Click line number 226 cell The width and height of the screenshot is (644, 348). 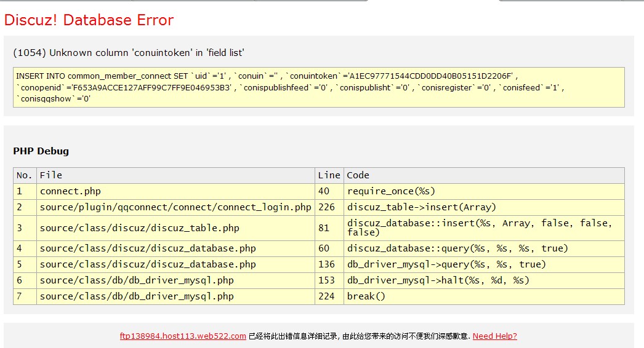pos(326,207)
